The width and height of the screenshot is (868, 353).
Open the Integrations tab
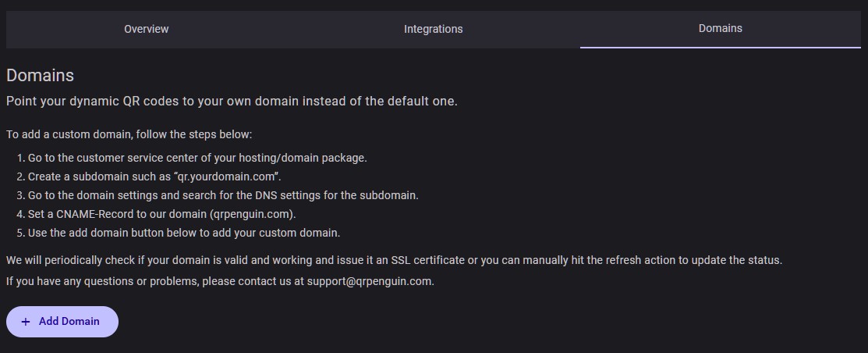coord(433,29)
